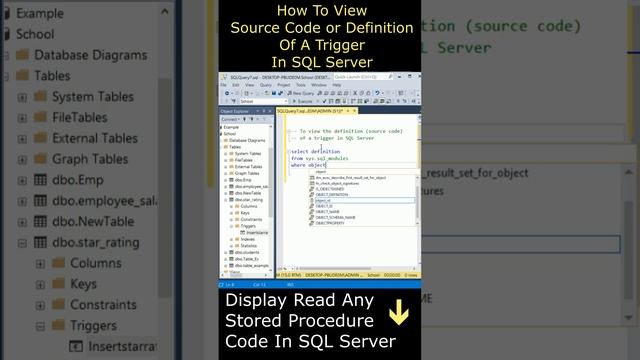
Task: Click Triggers folder icon in enlarged tree
Action: pos(58,325)
